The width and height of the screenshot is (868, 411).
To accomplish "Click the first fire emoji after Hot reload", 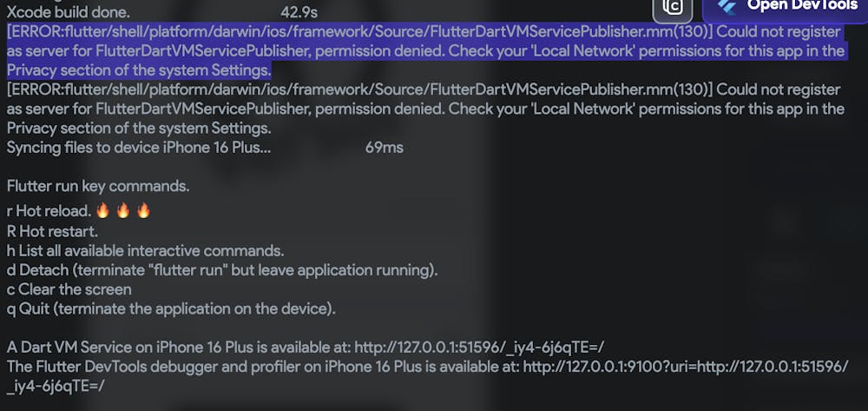I will (x=102, y=210).
